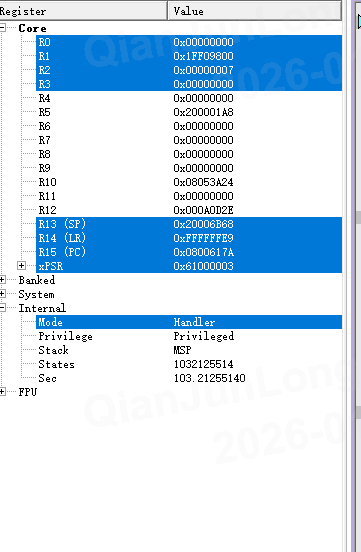Select the R11 register row
361x552 pixels.
189,196
